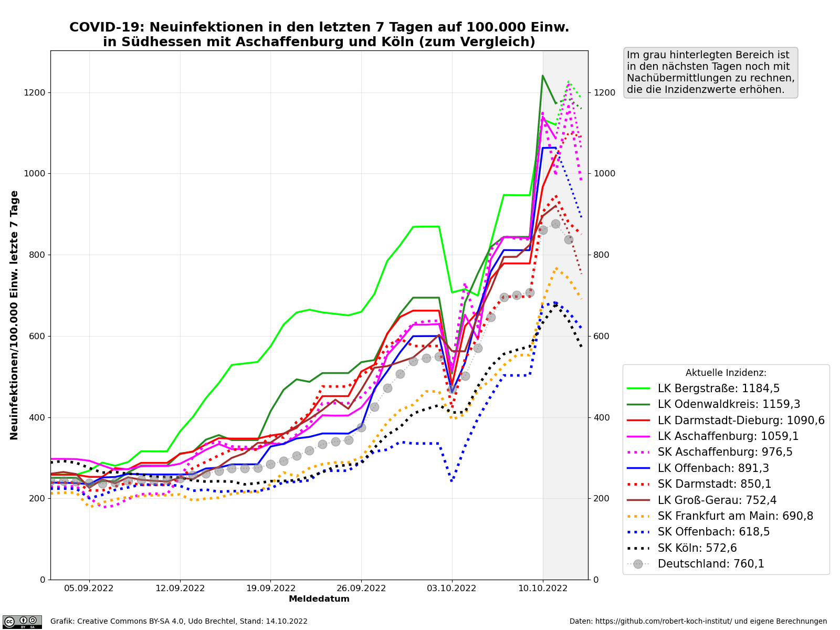Click the Meldedatum x-axis title

(319, 599)
